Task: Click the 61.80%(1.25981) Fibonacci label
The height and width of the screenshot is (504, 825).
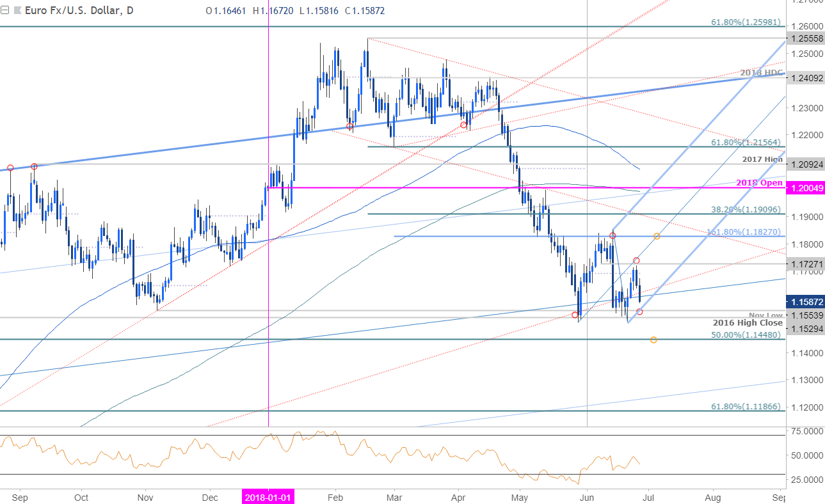Action: [747, 21]
